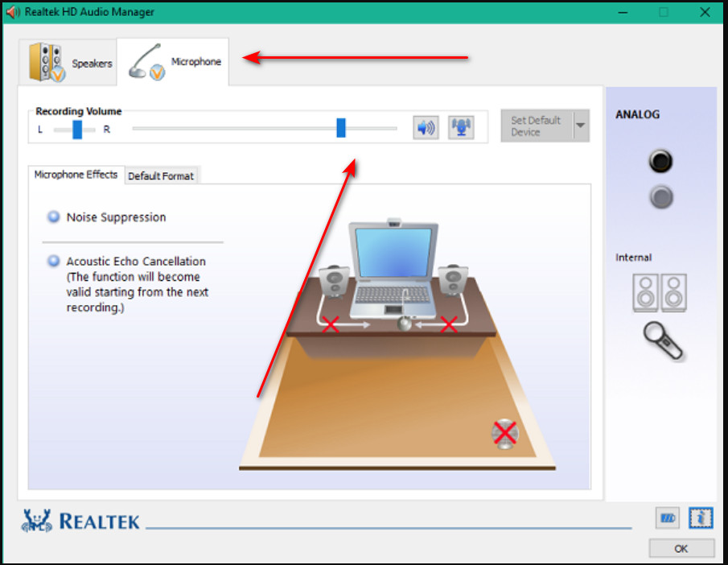Screen dimensions: 728x565
Task: Select the microphone boost icon
Action: [461, 127]
